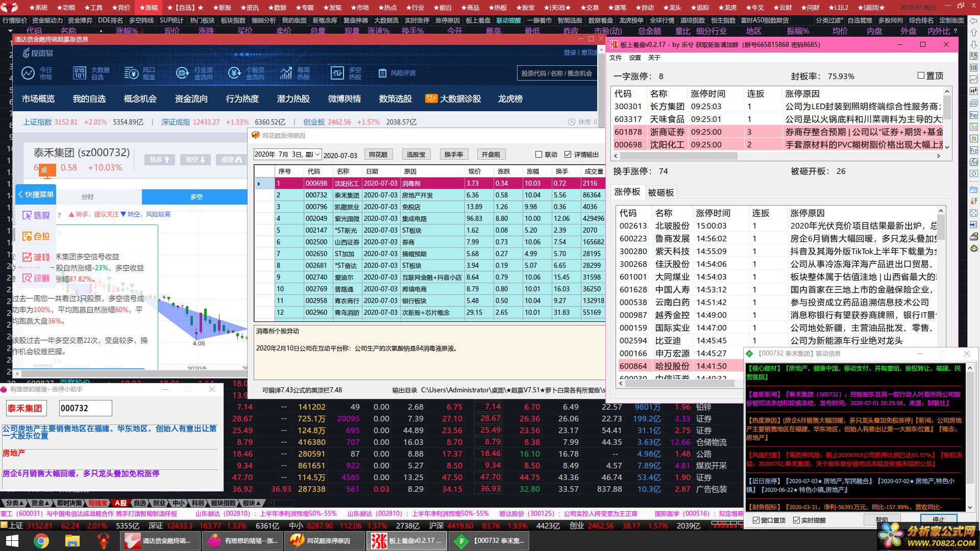This screenshot has height=551, width=980.
Task: Click the 选股宝 button
Action: [416, 155]
